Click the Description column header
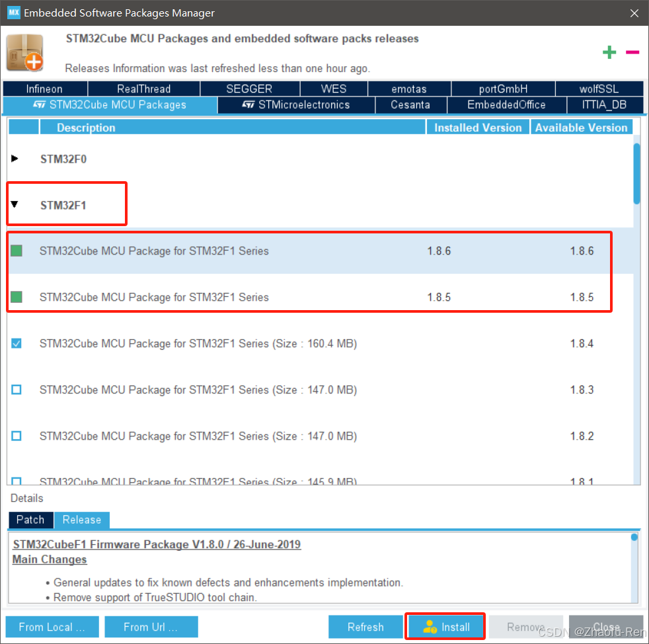The height and width of the screenshot is (644, 649). (232, 128)
